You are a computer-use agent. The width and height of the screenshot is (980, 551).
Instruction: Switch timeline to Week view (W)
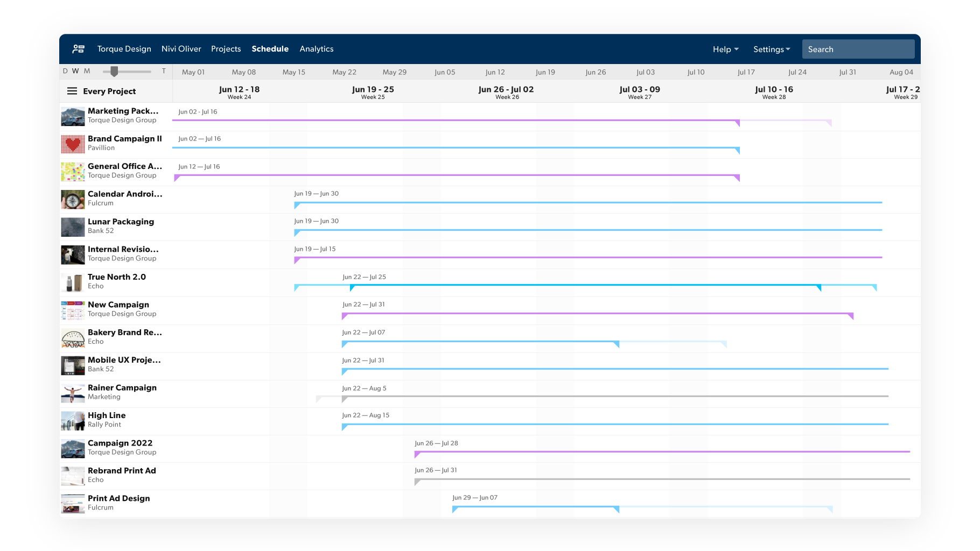(x=75, y=71)
